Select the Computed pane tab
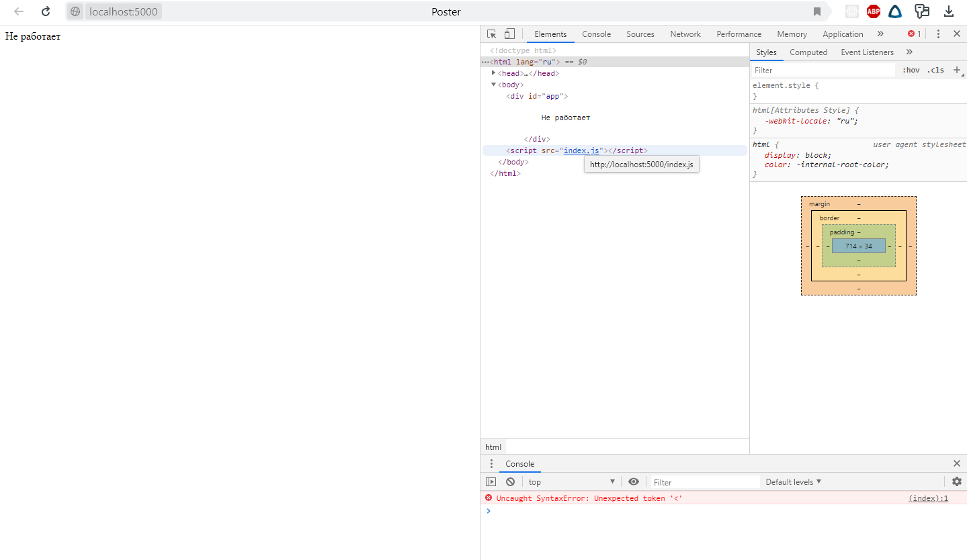The width and height of the screenshot is (967, 560). (808, 52)
